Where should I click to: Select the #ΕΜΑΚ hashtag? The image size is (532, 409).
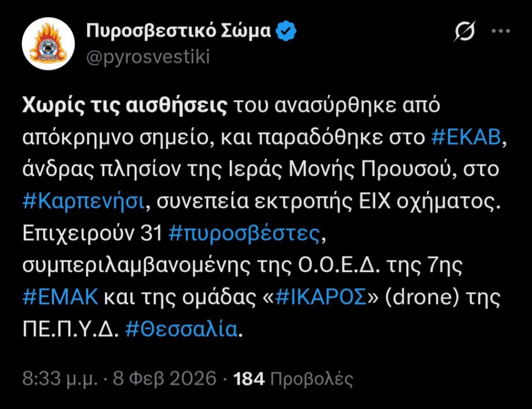(x=60, y=297)
